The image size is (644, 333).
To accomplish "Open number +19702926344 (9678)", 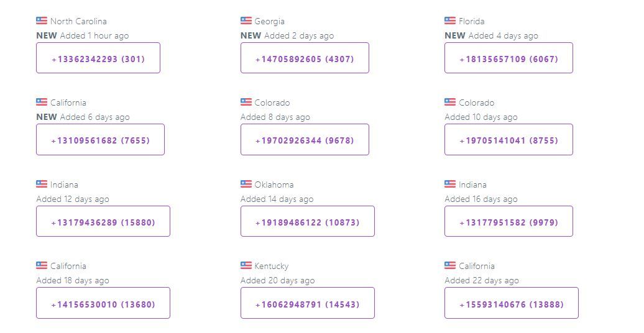I will 305,140.
